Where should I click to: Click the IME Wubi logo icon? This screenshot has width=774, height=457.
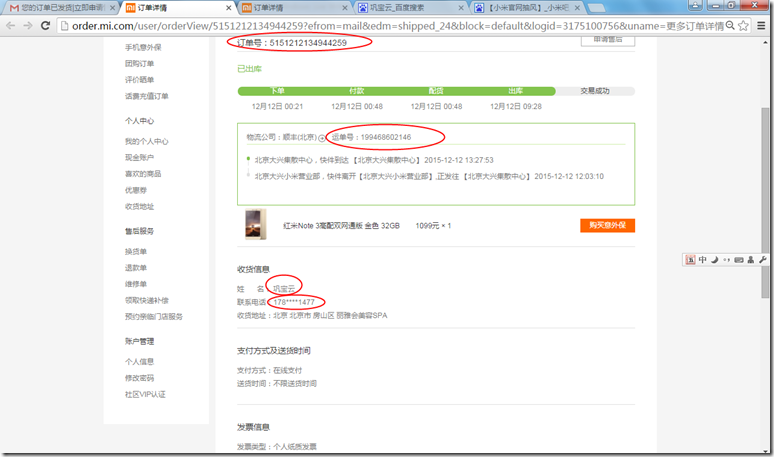(x=690, y=260)
